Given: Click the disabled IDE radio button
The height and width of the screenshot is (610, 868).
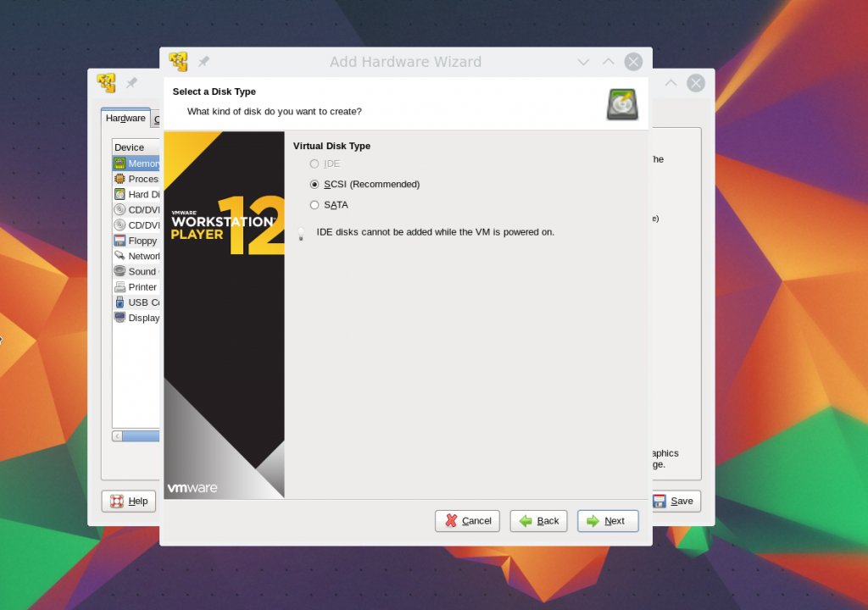Looking at the screenshot, I should [x=314, y=164].
